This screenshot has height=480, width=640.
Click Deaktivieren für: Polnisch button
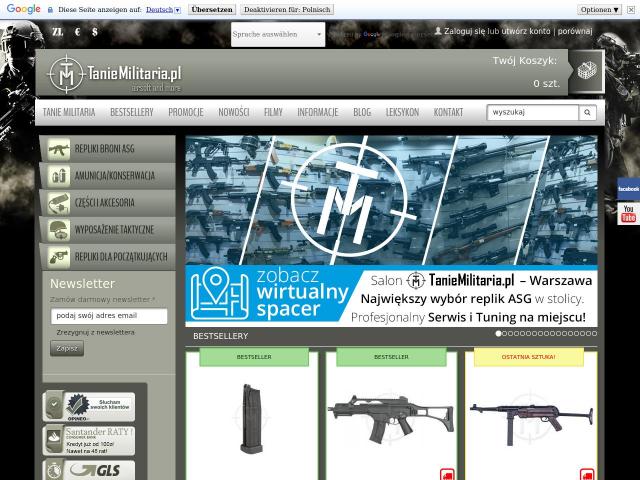tap(287, 9)
